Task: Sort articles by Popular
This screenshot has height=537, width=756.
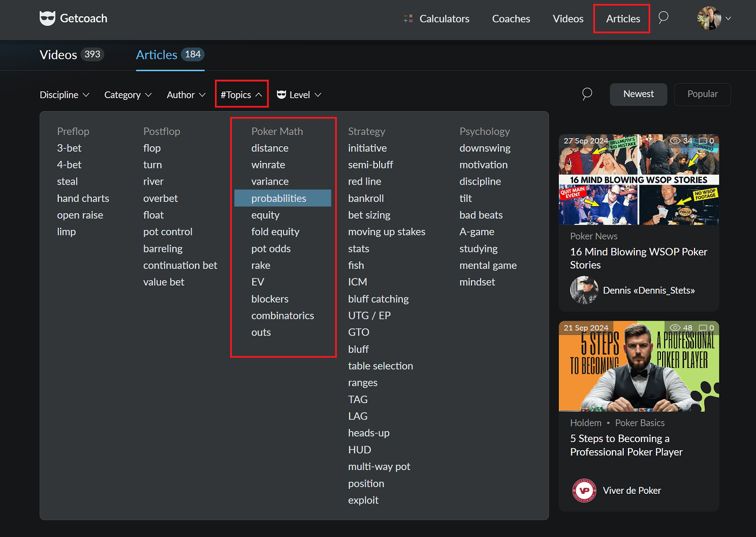Action: [x=702, y=94]
